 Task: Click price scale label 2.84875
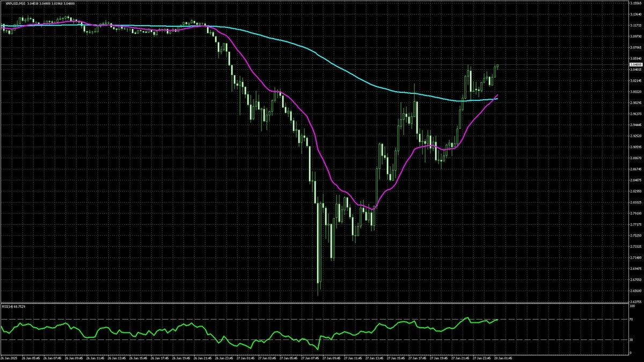(x=635, y=180)
